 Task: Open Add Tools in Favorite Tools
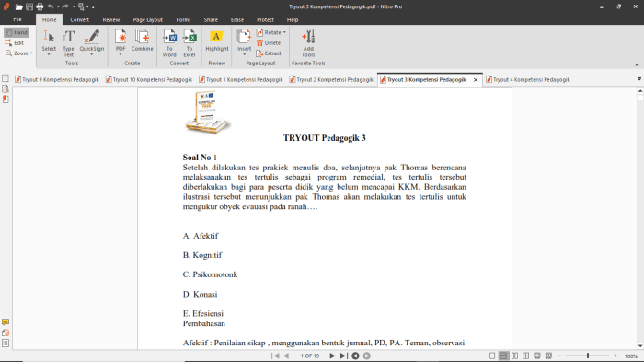[x=308, y=42]
